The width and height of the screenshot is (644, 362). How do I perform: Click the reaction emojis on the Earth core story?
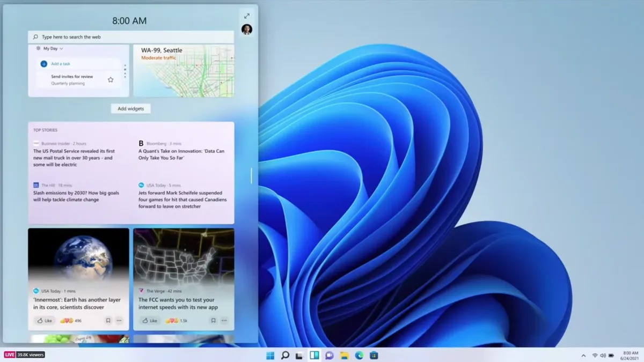click(67, 320)
